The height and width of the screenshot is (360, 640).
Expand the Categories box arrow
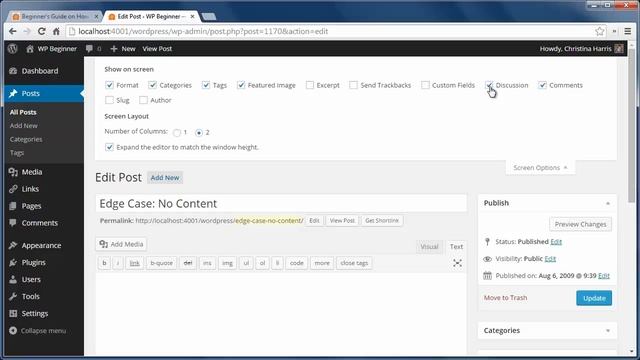coord(608,331)
